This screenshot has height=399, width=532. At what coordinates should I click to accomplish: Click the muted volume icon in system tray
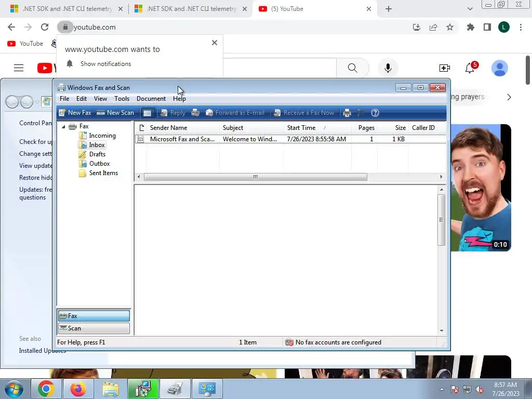coord(480,389)
